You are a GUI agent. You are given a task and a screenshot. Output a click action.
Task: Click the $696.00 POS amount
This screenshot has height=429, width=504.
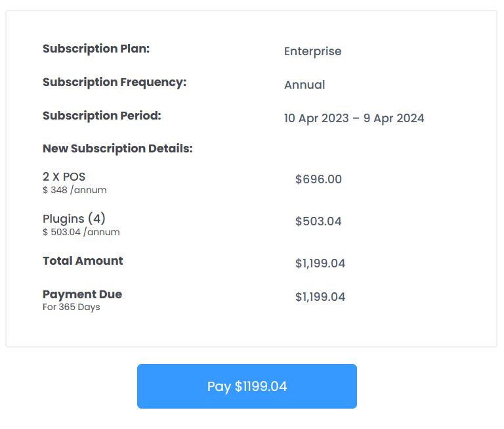click(318, 179)
